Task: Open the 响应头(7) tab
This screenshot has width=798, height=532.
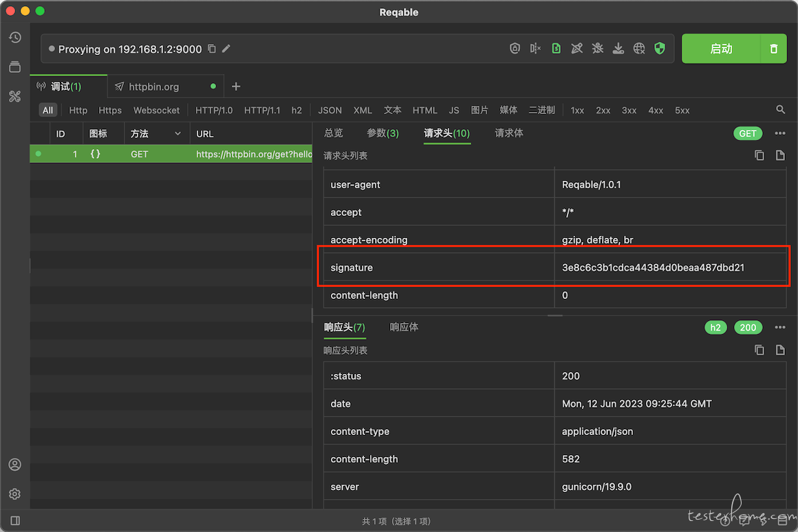Action: point(345,328)
